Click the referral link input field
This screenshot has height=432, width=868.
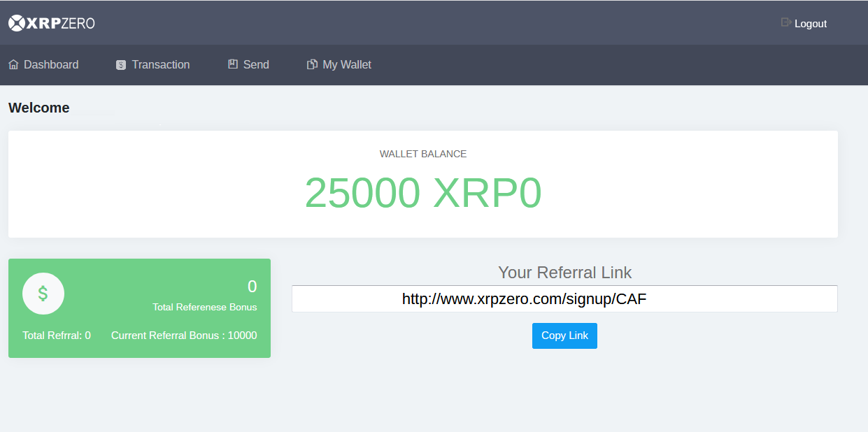pos(564,299)
